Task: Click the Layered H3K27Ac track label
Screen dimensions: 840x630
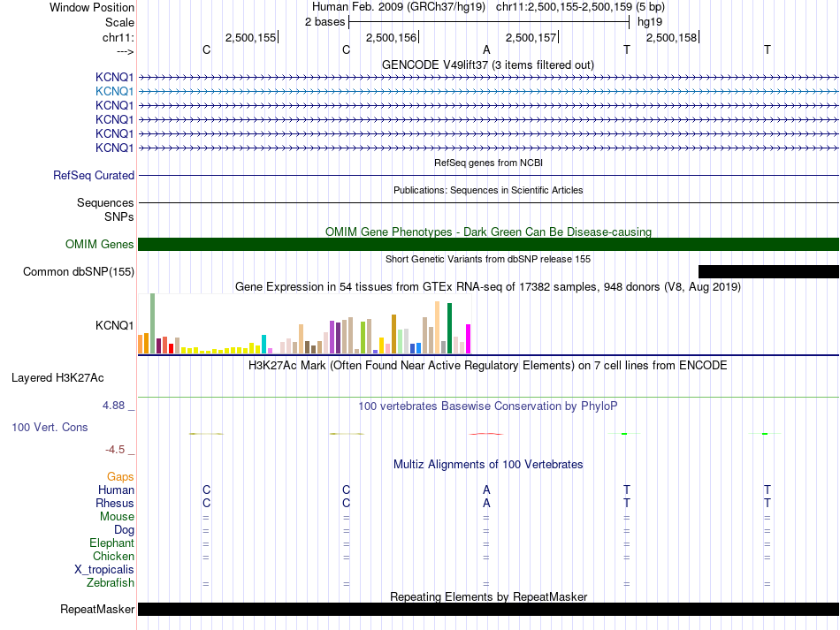Action: pos(57,378)
